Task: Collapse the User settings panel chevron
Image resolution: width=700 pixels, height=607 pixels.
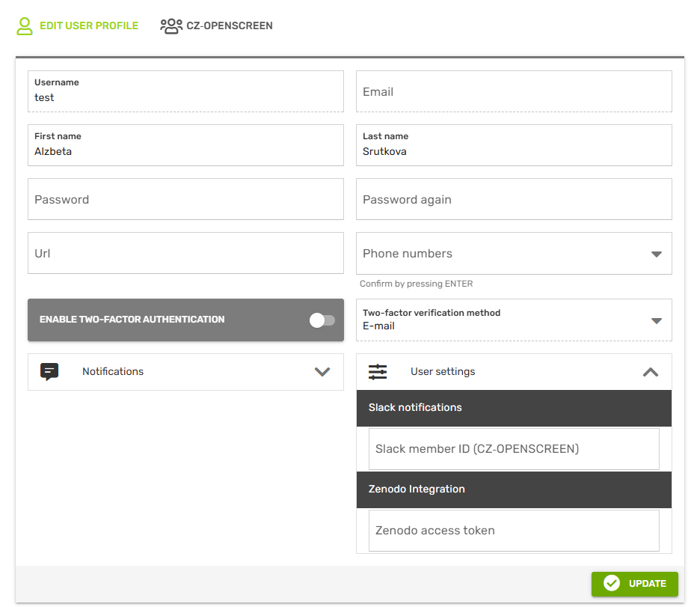Action: point(651,372)
